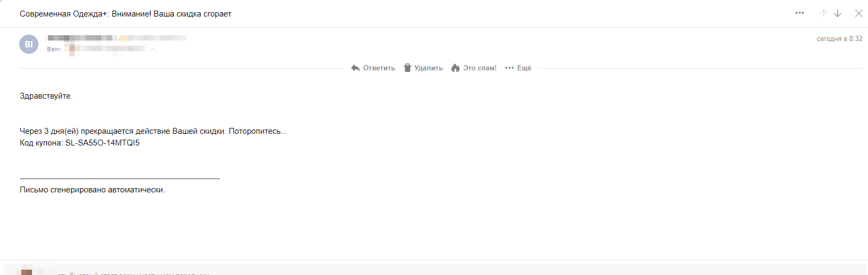Click the email subject line at top
The image size is (868, 275).
click(125, 14)
